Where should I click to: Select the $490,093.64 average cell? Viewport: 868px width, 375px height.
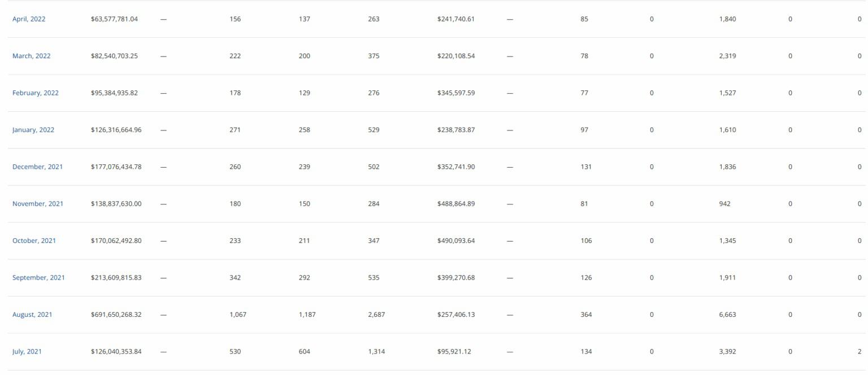456,241
